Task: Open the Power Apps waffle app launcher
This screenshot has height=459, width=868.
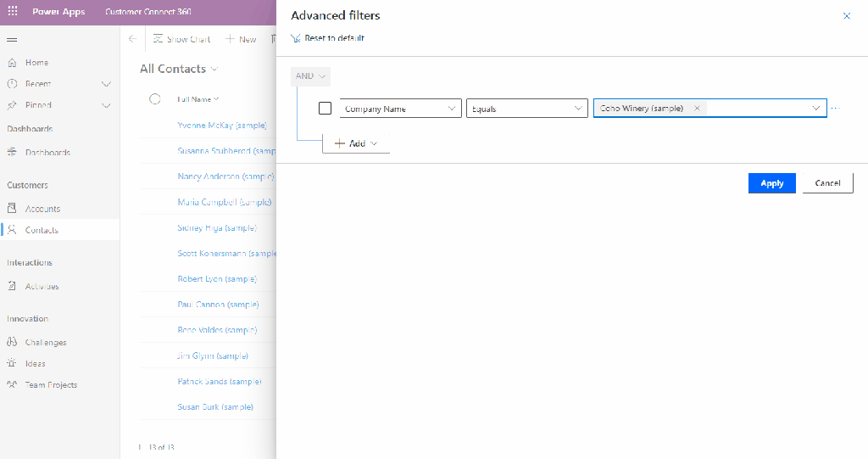Action: [13, 13]
